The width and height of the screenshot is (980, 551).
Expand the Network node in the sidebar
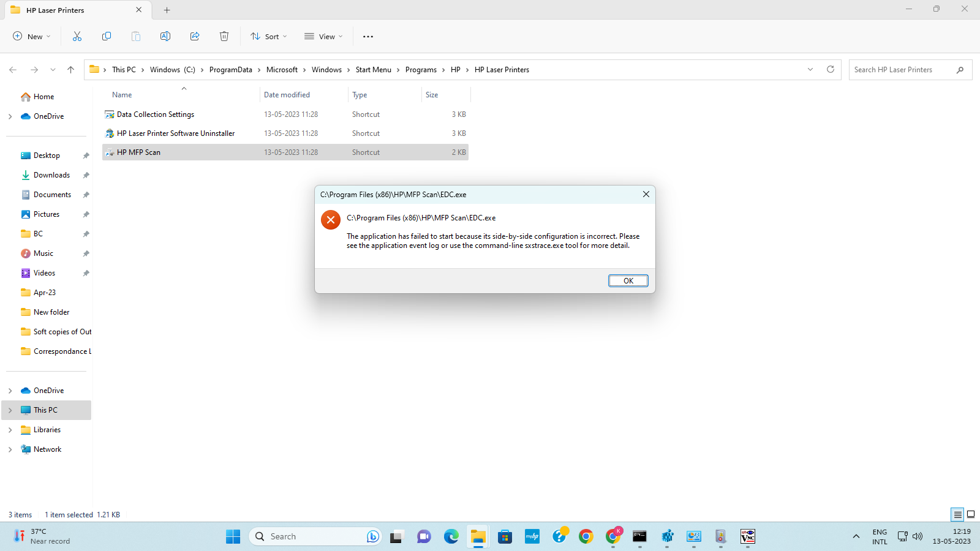click(10, 449)
